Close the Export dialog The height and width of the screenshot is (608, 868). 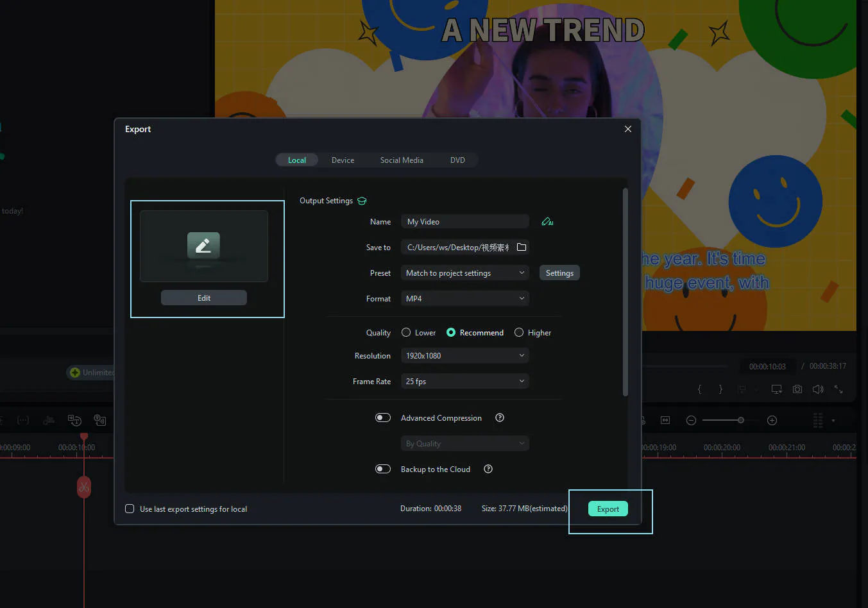click(628, 129)
